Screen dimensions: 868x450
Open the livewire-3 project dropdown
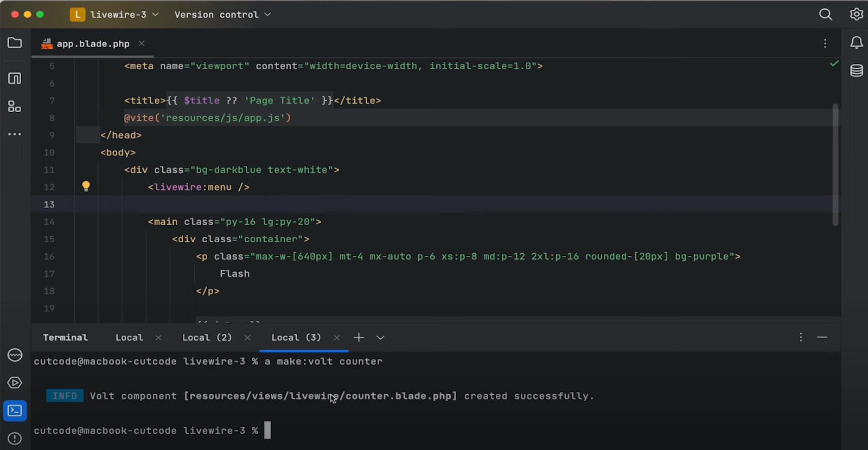[124, 15]
